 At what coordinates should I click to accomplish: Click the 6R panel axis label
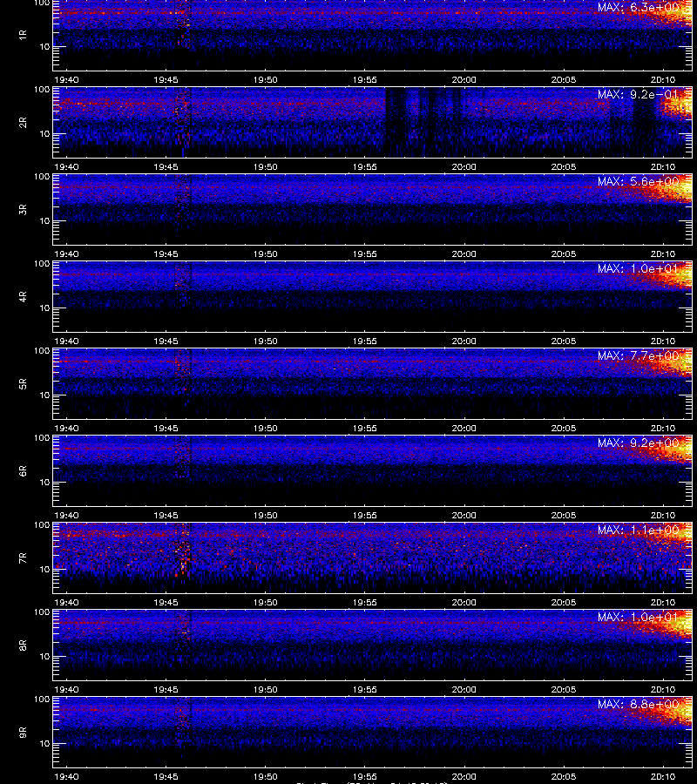23,470
